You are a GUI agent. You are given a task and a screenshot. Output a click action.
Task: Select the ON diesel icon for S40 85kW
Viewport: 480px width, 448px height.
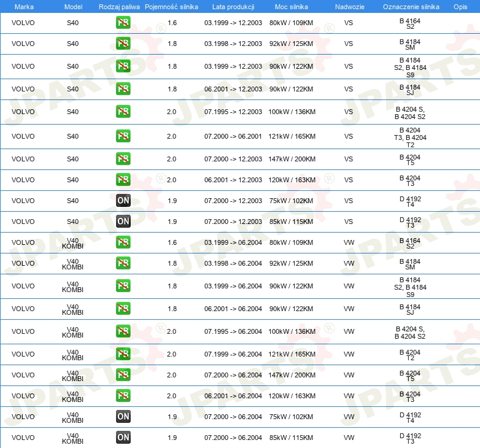click(123, 222)
